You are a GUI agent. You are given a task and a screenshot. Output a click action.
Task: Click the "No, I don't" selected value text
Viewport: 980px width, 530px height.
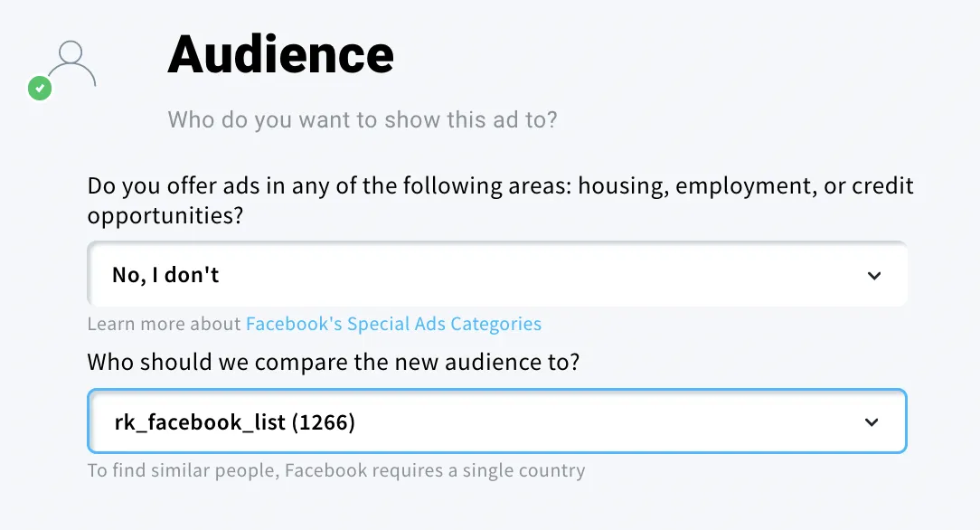(x=165, y=275)
